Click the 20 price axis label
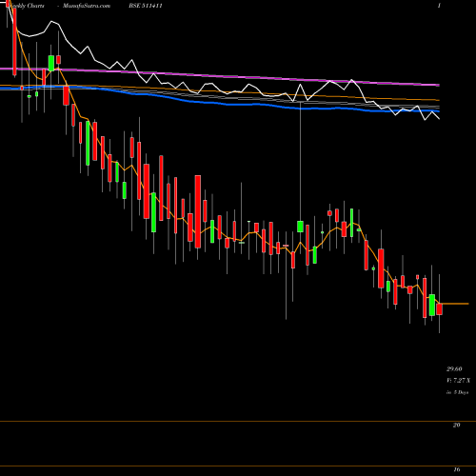476x476 pixels. click(x=456, y=426)
